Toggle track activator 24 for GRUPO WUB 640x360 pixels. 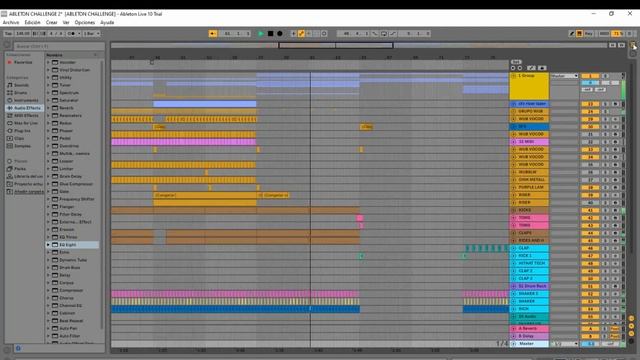590,111
